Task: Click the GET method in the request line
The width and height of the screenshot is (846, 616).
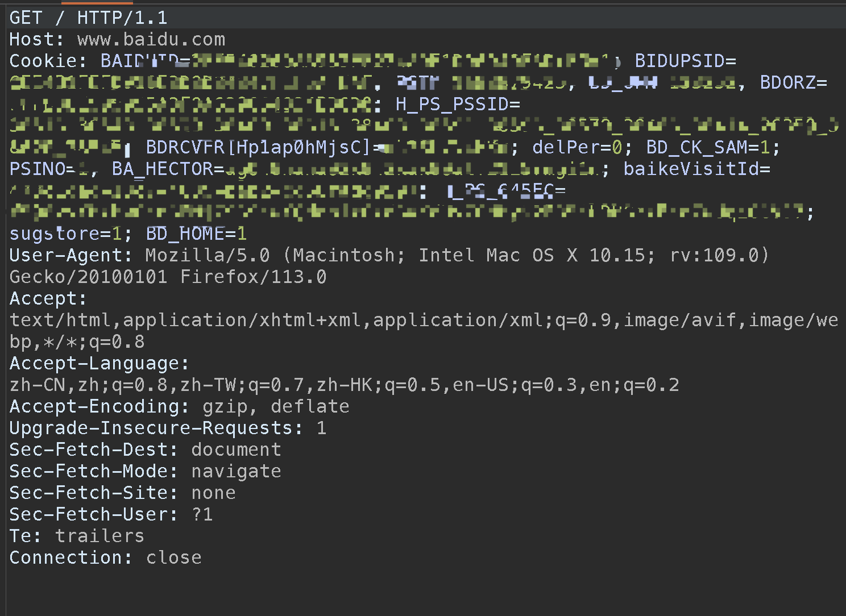Action: click(26, 18)
